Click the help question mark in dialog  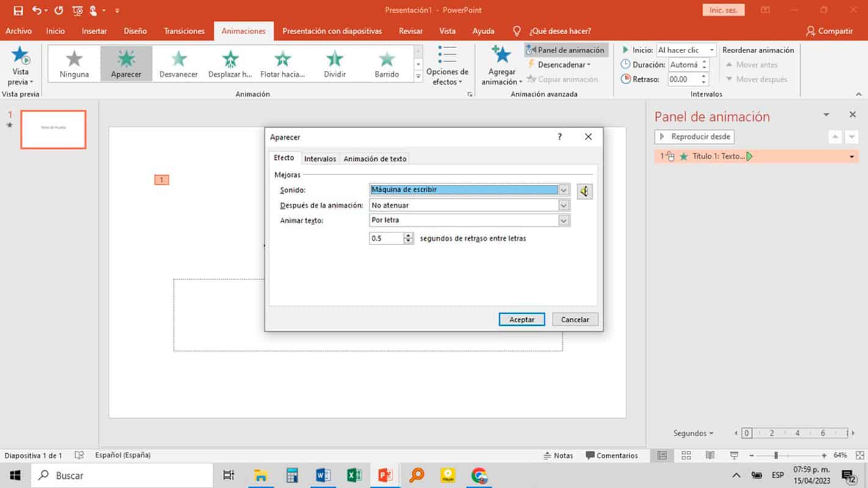(560, 137)
